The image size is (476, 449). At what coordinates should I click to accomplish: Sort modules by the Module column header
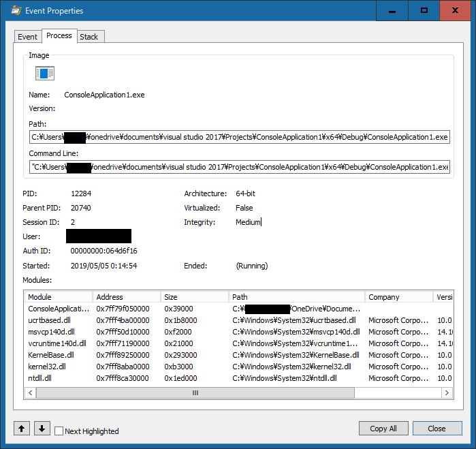pos(59,297)
